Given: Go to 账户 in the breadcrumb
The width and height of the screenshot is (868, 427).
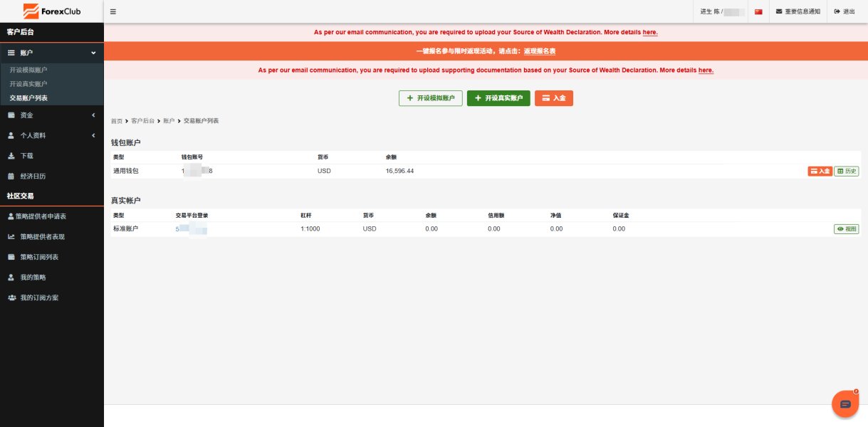Looking at the screenshot, I should point(169,121).
